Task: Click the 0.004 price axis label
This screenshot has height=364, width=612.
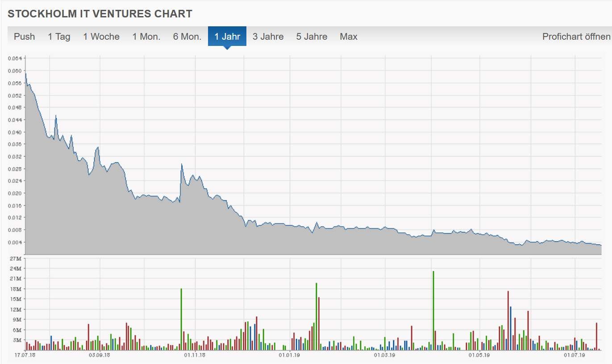Action: click(x=15, y=242)
